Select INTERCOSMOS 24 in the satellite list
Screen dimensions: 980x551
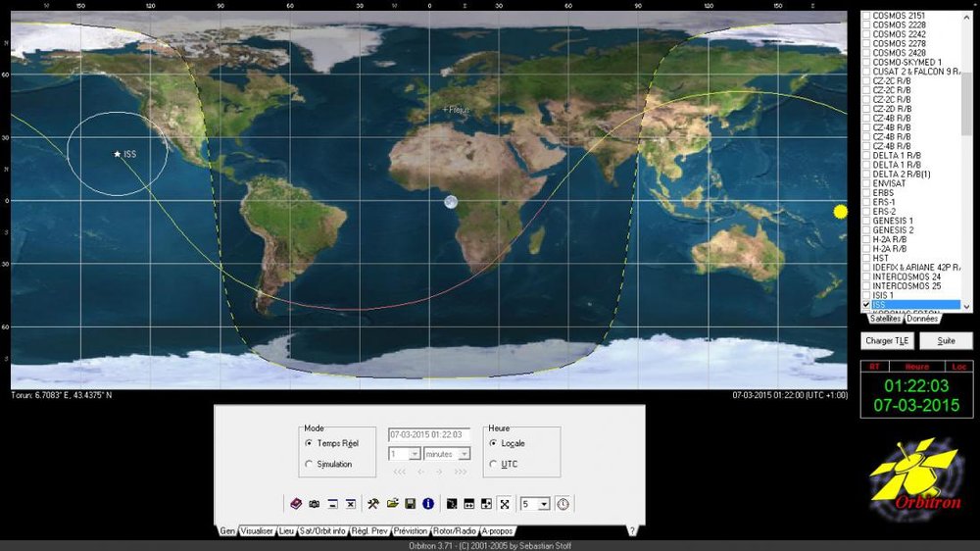tap(906, 276)
